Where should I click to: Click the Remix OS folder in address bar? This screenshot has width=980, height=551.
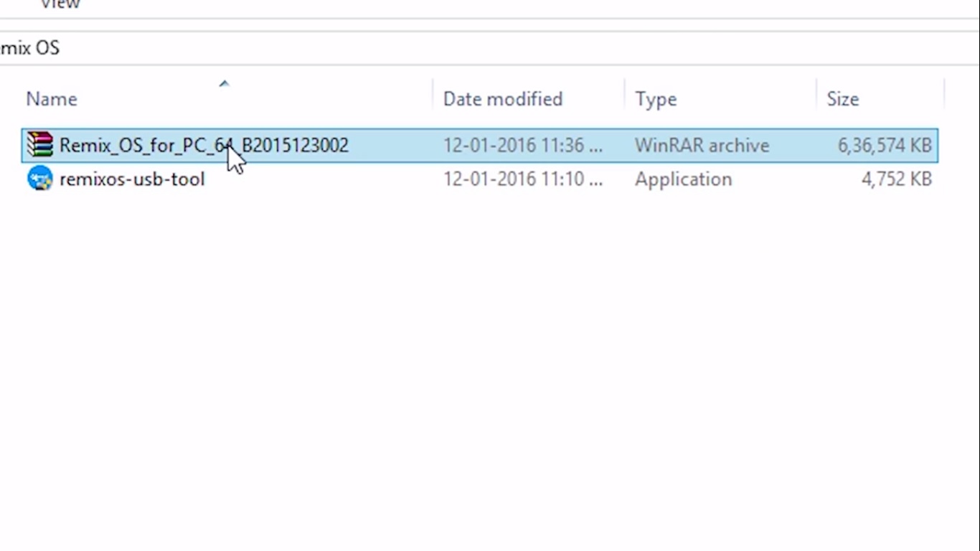(x=29, y=48)
